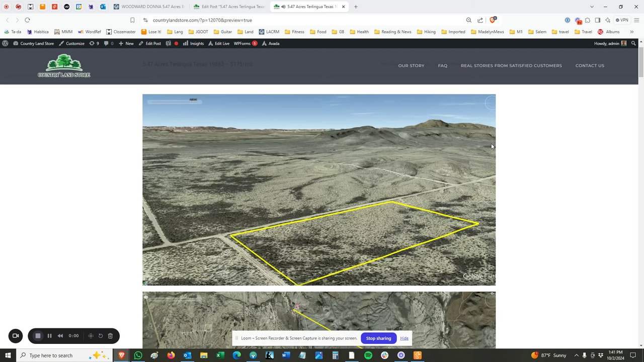The width and height of the screenshot is (644, 362).
Task: Expand the Reading & News bookmarks folder
Action: coord(392,32)
